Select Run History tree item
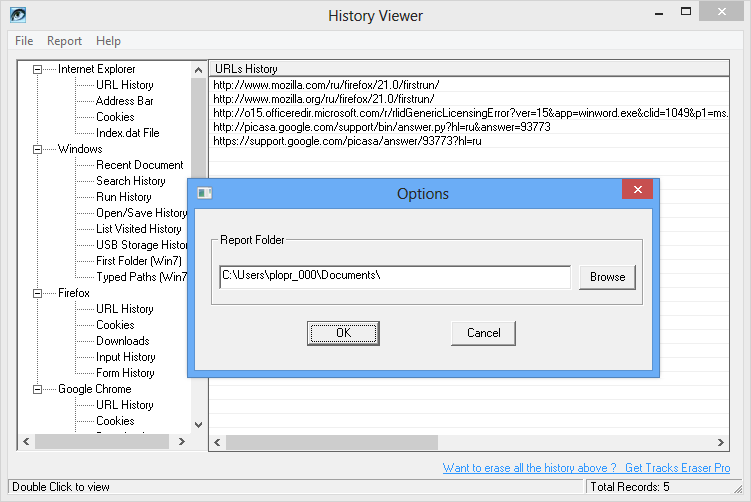This screenshot has height=502, width=751. pyautogui.click(x=124, y=197)
